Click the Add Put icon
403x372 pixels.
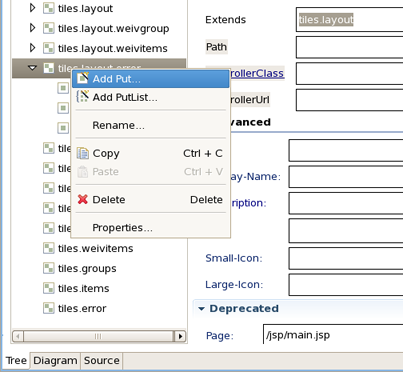[83, 79]
